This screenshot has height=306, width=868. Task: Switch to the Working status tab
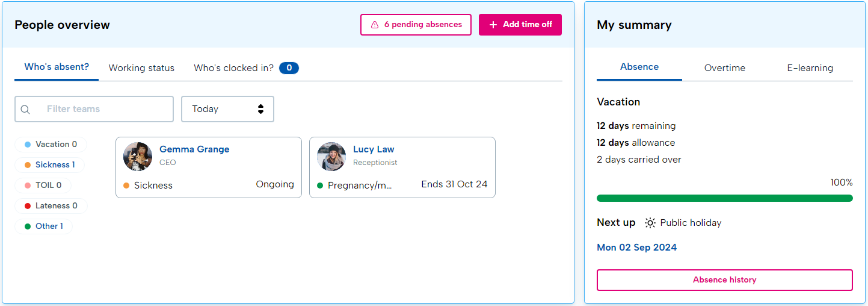click(141, 68)
